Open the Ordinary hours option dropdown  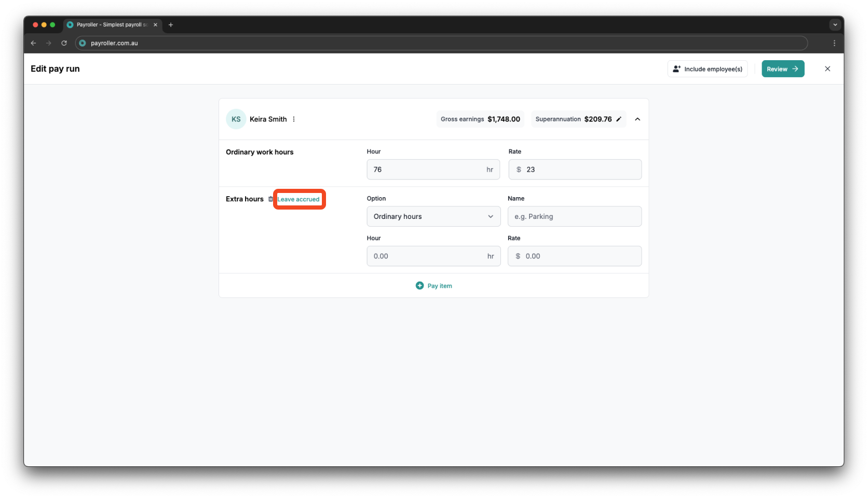pyautogui.click(x=433, y=216)
